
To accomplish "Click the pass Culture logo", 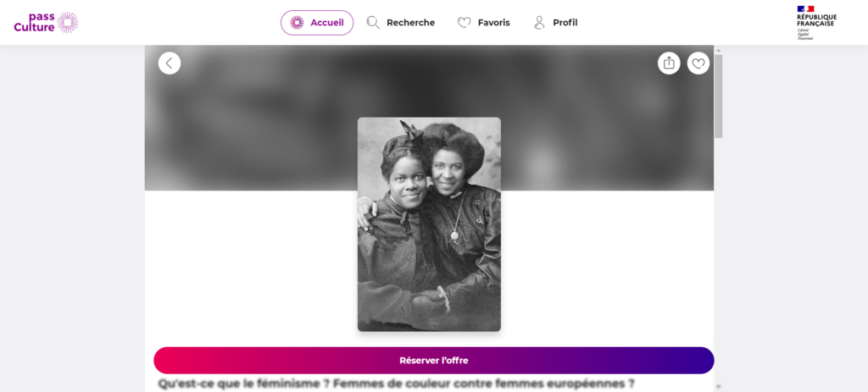I will click(x=46, y=23).
